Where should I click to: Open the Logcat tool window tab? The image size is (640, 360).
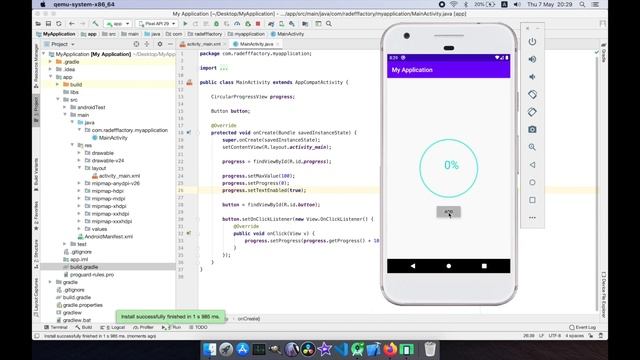(113, 327)
